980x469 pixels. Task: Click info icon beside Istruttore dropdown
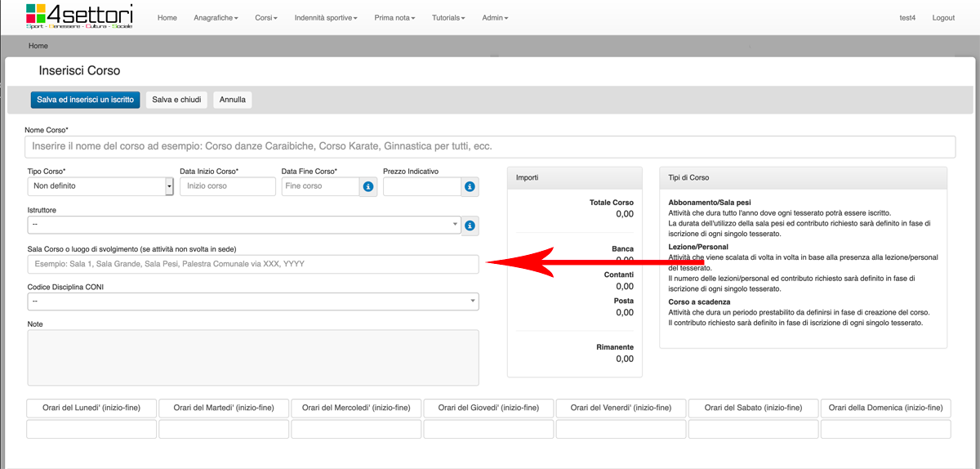click(x=470, y=226)
